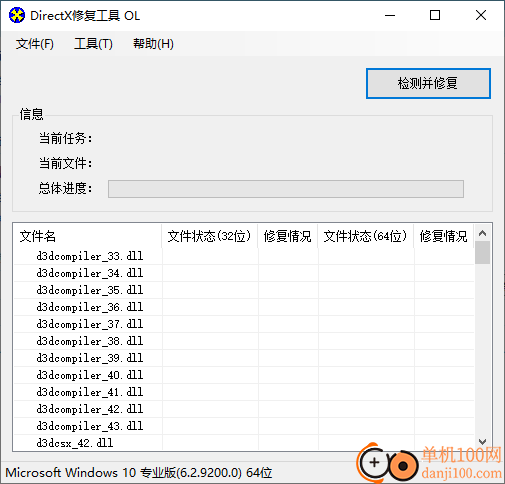This screenshot has height=484, width=505.
Task: Click the 文件状态(64位) column header
Action: (365, 236)
